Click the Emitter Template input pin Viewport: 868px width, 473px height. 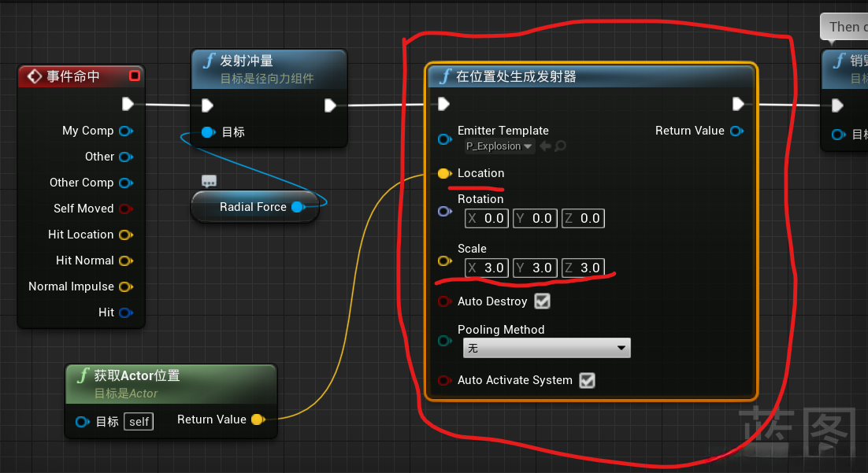pyautogui.click(x=444, y=139)
